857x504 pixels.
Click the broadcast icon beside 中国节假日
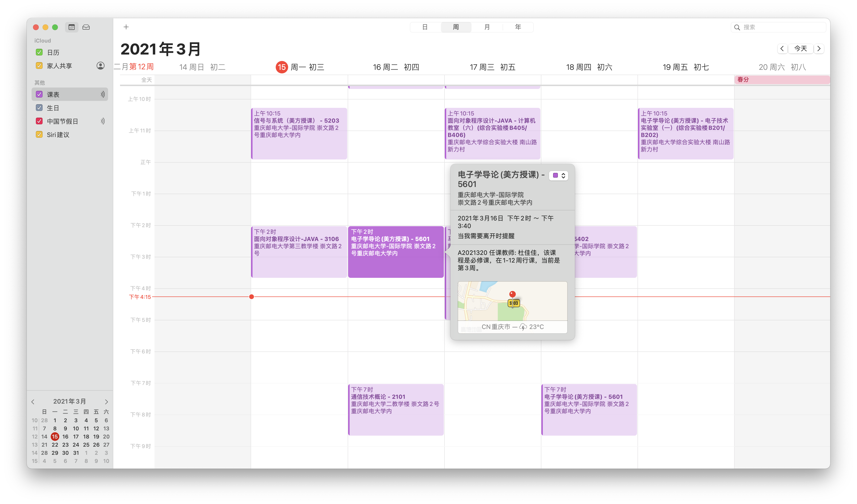point(102,121)
